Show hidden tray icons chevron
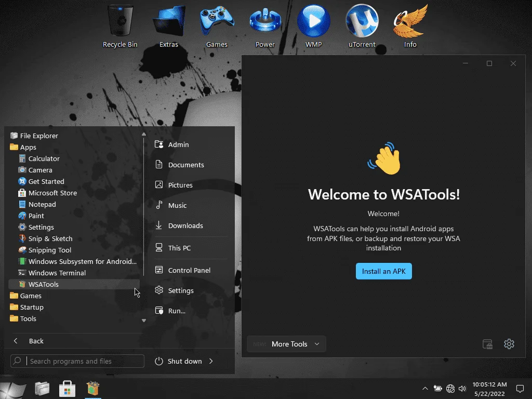This screenshot has height=399, width=532. pos(425,389)
